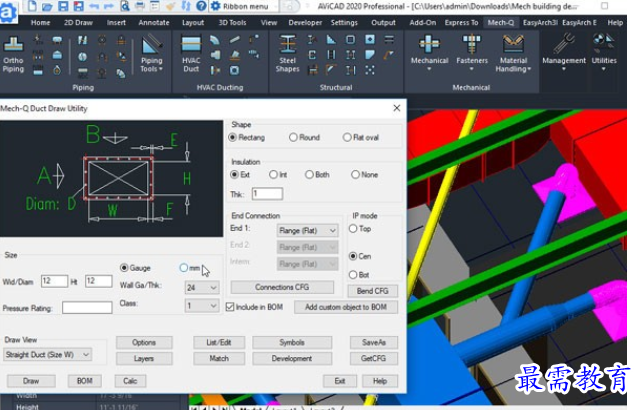Open the End 1 connection dropdown
The height and width of the screenshot is (410, 639).
[307, 231]
